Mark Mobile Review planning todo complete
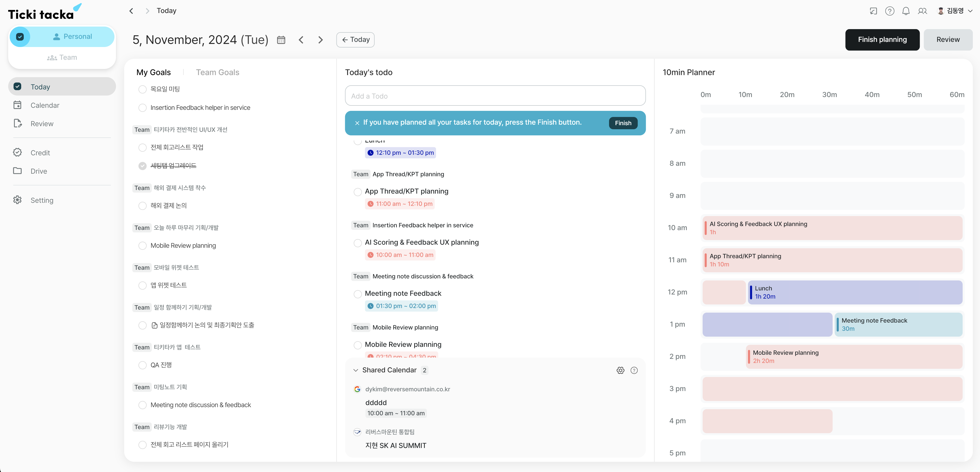The width and height of the screenshot is (980, 472). coord(357,345)
